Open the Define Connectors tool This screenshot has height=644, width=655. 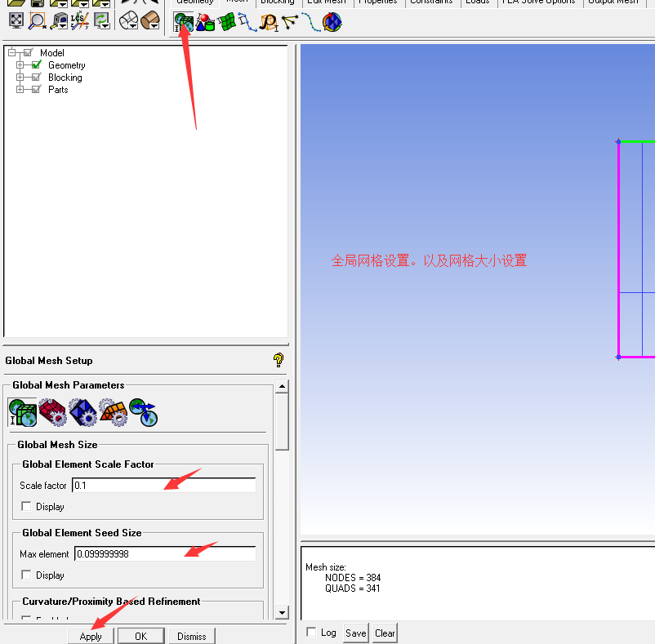click(x=290, y=22)
